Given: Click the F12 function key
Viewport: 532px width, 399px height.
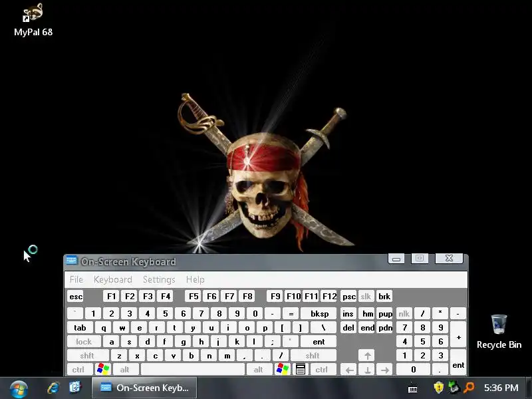Looking at the screenshot, I should [329, 296].
